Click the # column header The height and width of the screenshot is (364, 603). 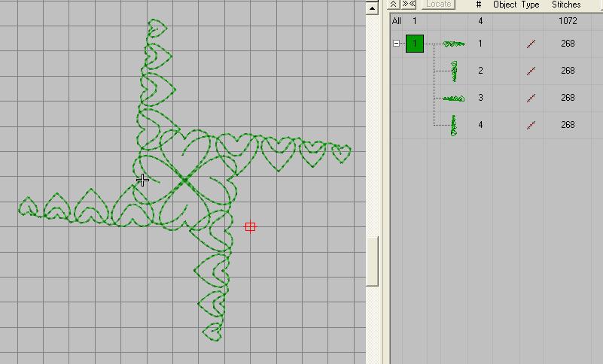click(479, 5)
